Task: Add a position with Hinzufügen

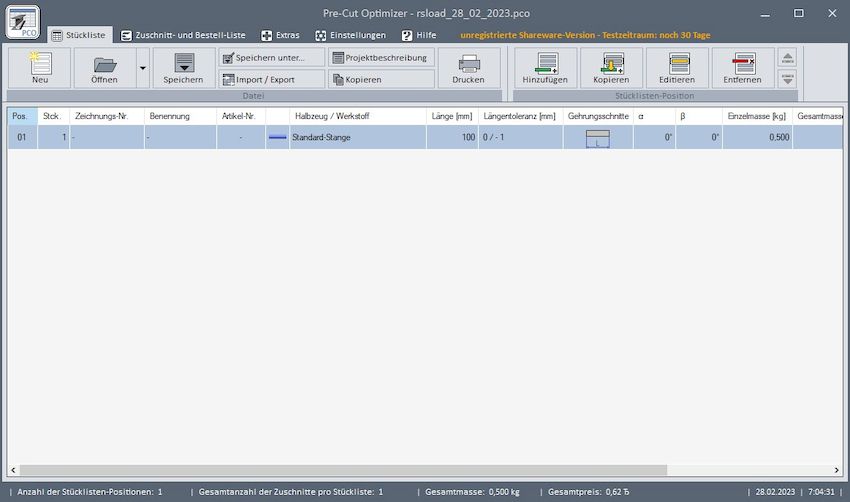Action: tap(545, 68)
